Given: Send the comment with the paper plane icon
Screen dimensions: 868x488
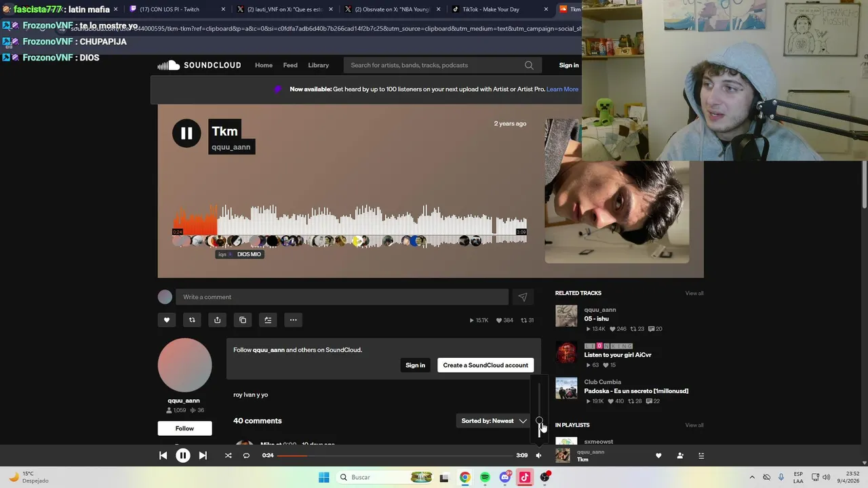Looking at the screenshot, I should (x=523, y=297).
